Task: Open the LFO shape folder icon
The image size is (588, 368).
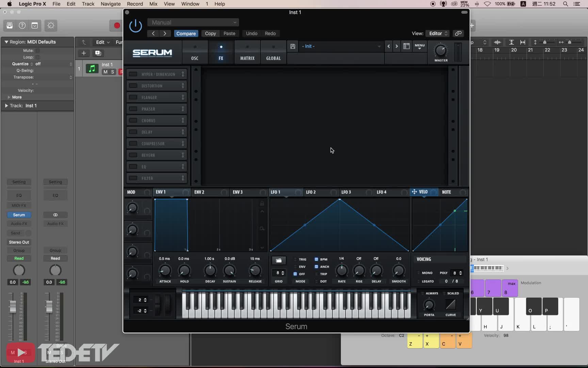Action: pos(279,260)
